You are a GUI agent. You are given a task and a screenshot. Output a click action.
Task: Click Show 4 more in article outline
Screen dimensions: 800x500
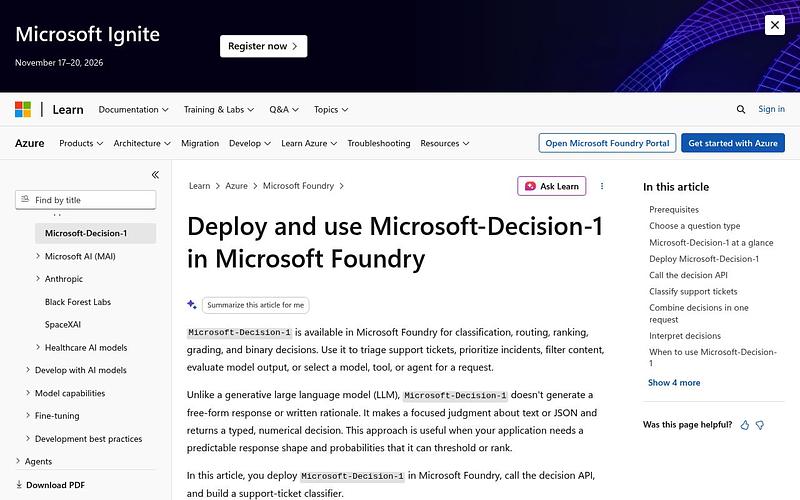point(673,383)
